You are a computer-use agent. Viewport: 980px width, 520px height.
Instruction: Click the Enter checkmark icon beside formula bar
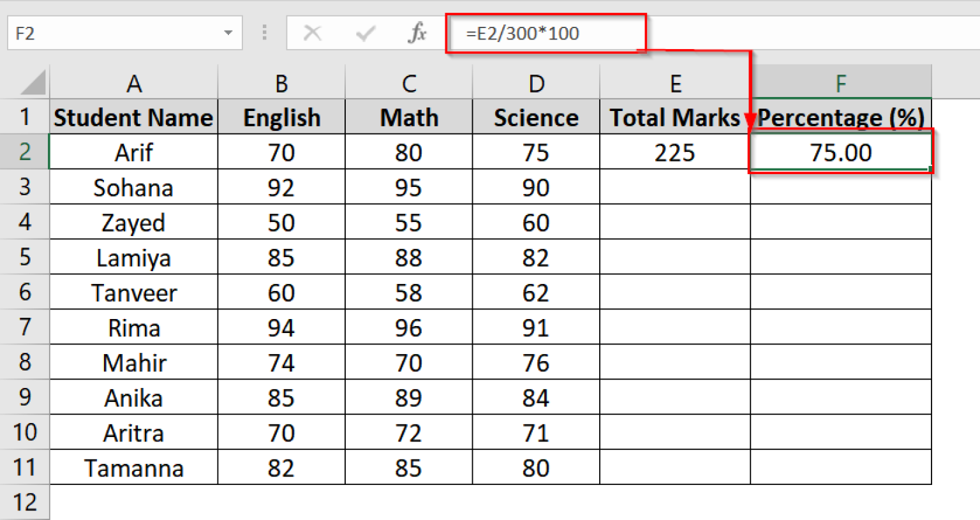[x=364, y=33]
